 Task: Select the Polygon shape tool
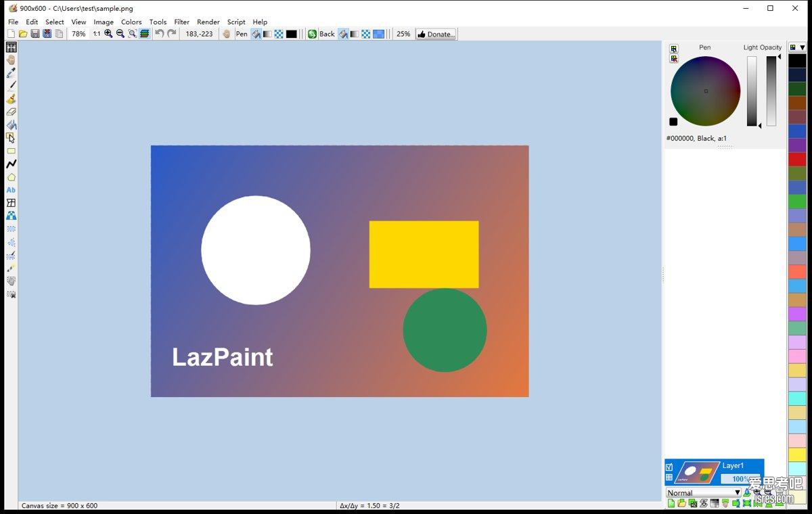point(11,177)
